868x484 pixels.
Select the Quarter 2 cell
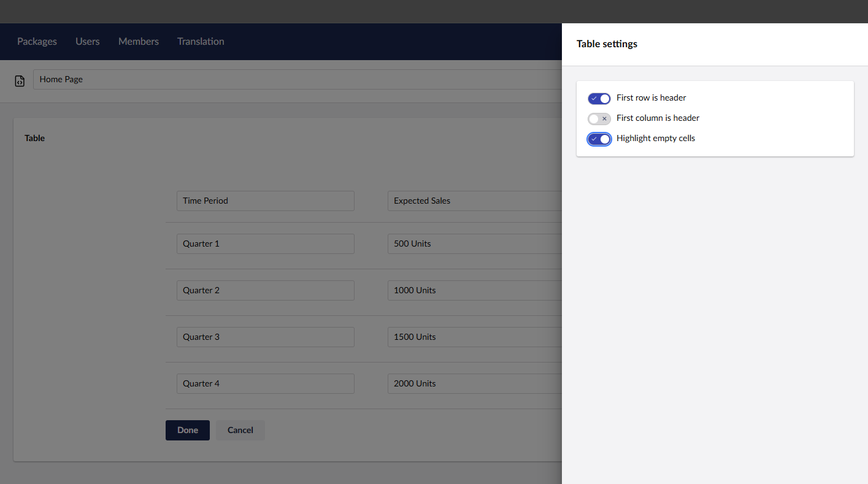[x=265, y=290]
